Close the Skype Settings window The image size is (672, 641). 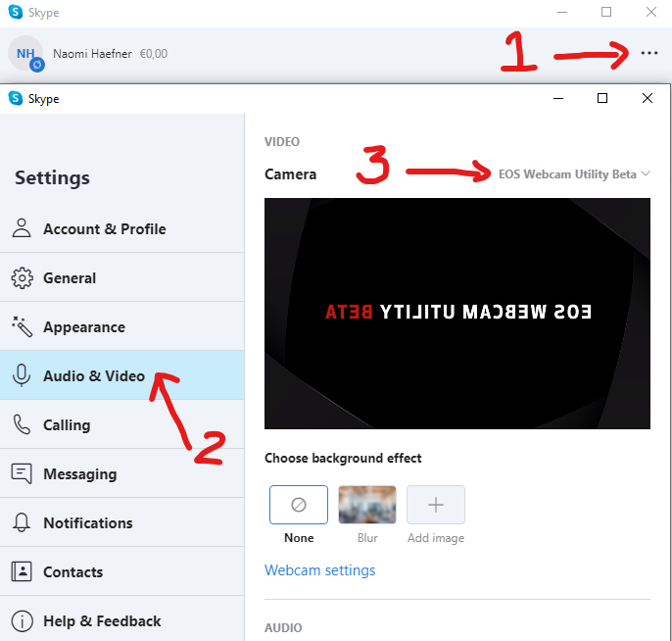click(x=648, y=98)
